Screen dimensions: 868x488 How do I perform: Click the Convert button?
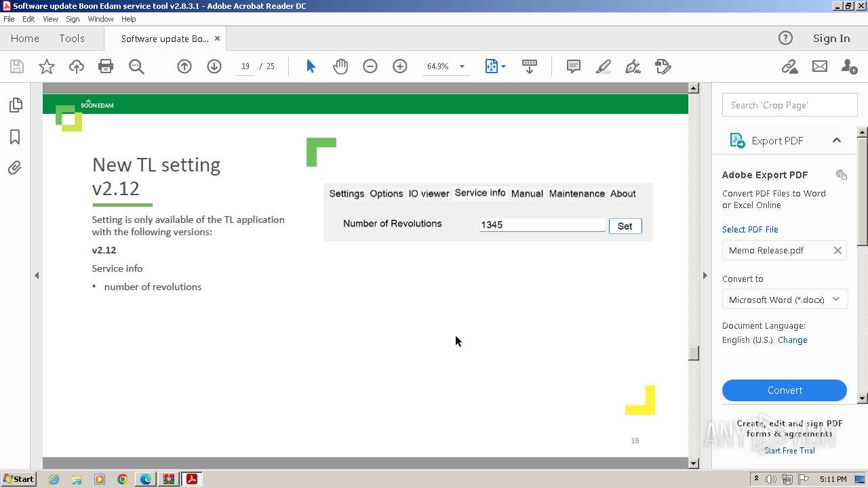pos(785,390)
